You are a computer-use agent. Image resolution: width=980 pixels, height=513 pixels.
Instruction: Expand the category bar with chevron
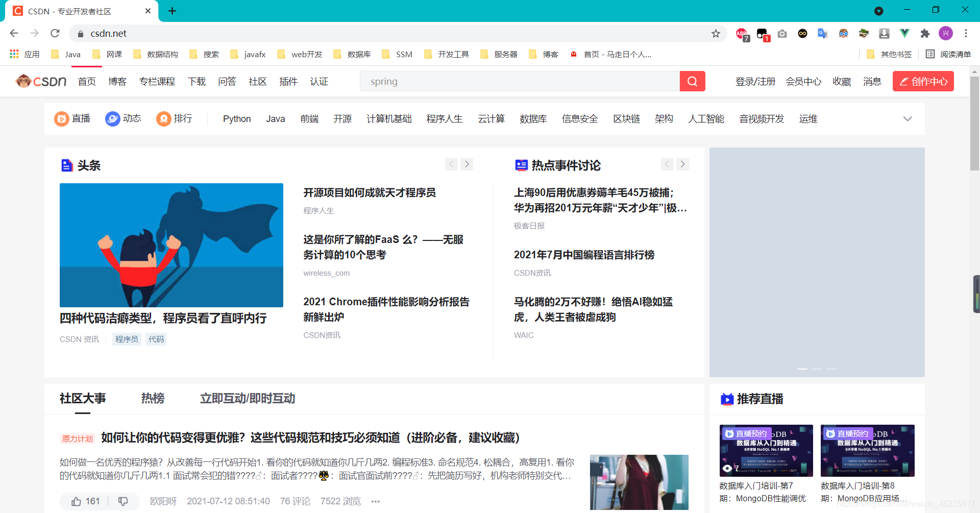pyautogui.click(x=908, y=119)
